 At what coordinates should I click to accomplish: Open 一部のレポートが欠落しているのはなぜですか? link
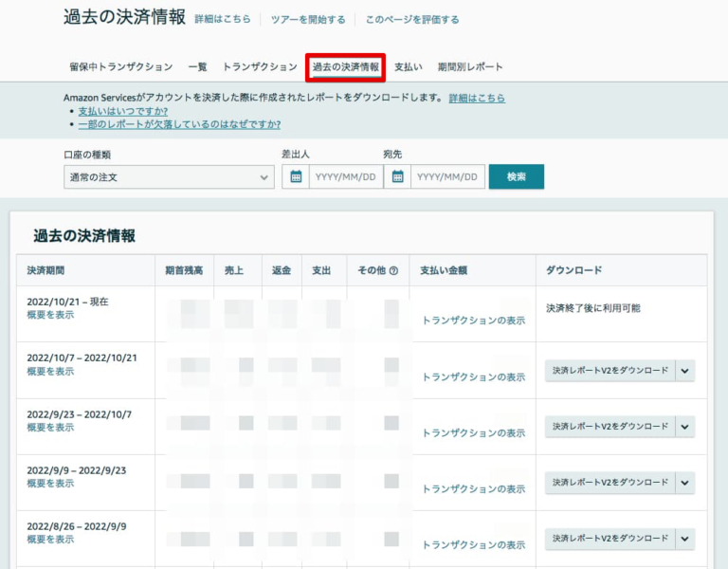[x=180, y=124]
